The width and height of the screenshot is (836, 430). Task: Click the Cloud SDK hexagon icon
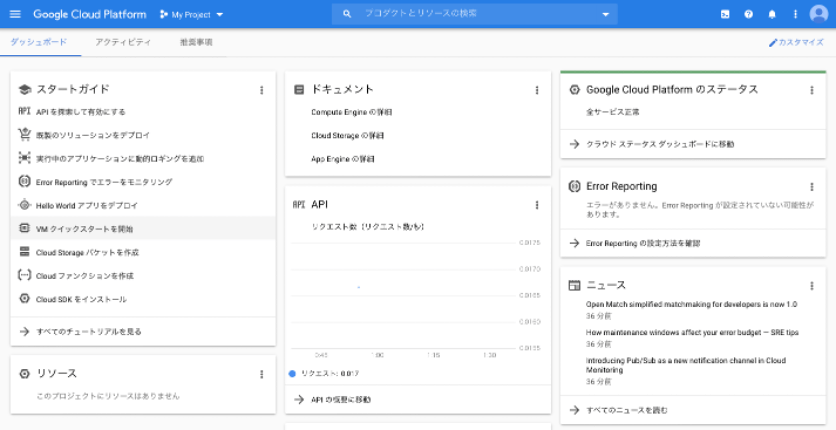(24, 298)
